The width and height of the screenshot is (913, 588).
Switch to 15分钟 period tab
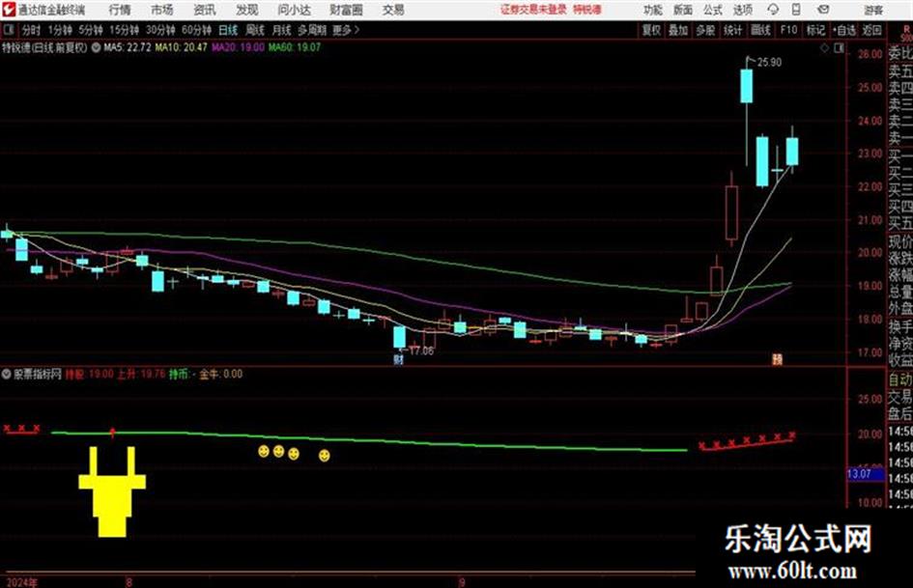[125, 30]
